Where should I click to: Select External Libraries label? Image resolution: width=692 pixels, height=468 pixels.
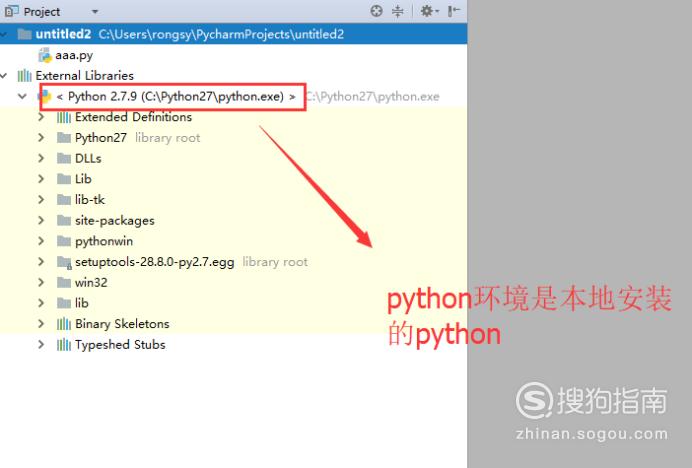[84, 75]
